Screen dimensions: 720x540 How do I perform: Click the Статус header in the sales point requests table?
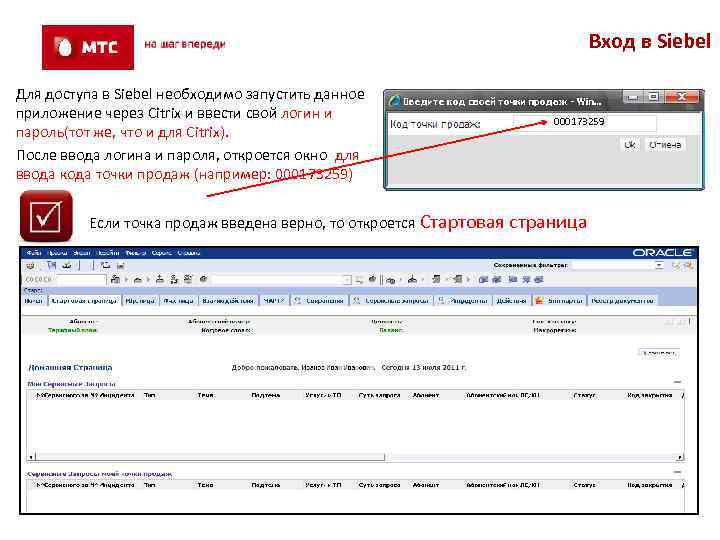pyautogui.click(x=585, y=485)
